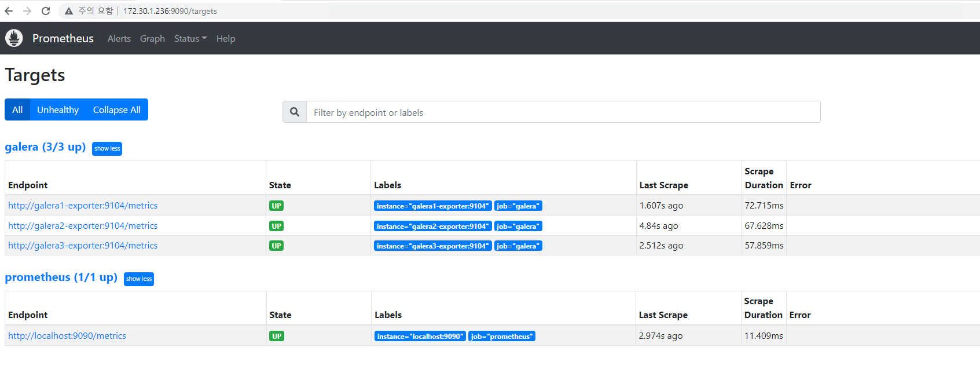Screen dimensions: 980x369
Task: Click the Last Scrape header in the galera table
Action: [664, 185]
